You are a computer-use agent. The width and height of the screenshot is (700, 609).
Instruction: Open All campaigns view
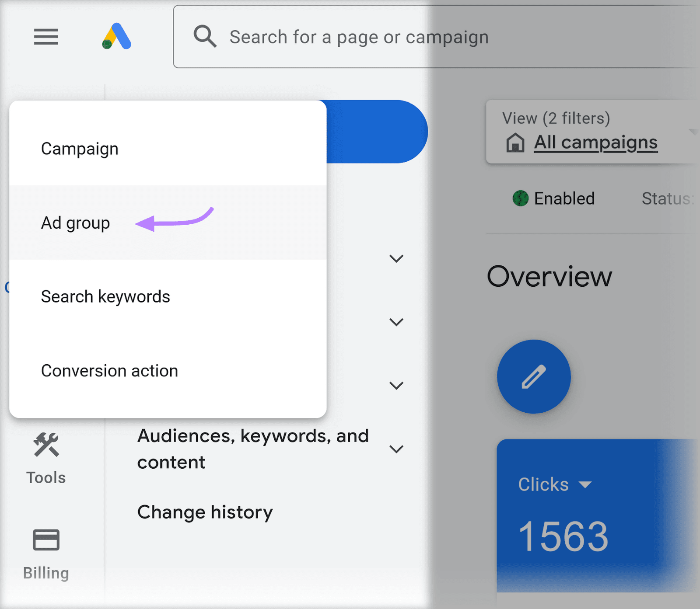pyautogui.click(x=596, y=142)
